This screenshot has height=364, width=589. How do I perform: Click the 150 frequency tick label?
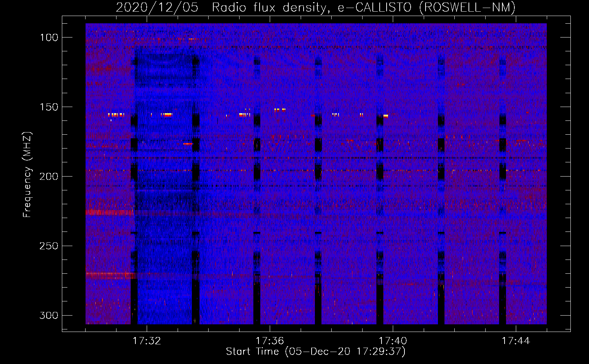pyautogui.click(x=49, y=107)
